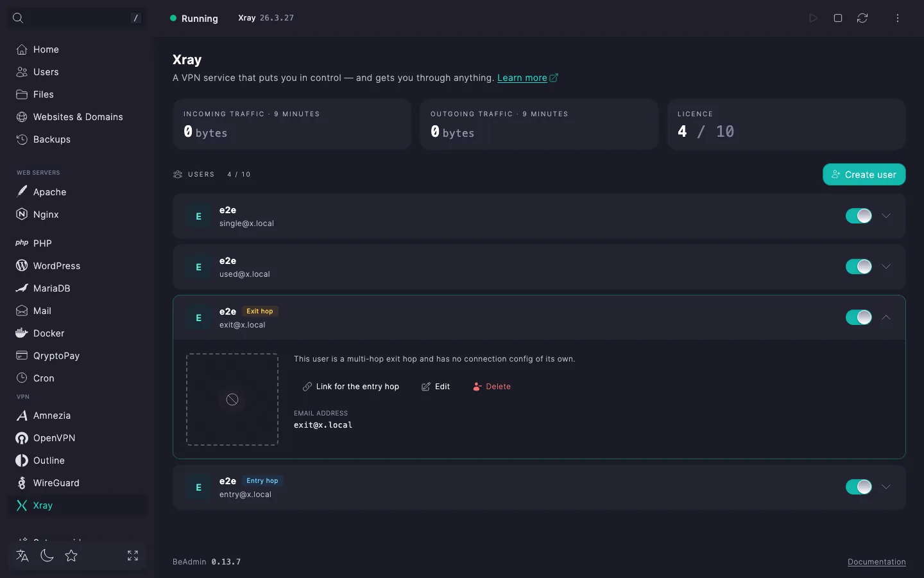The height and width of the screenshot is (578, 924).
Task: Click Link for the entry hop
Action: click(x=351, y=387)
